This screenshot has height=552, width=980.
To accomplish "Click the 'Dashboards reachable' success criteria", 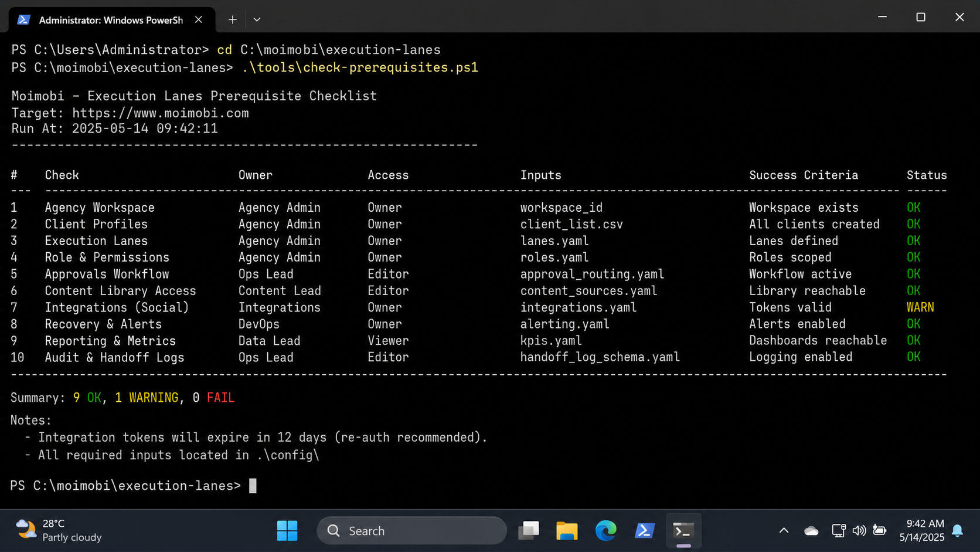I will click(818, 341).
